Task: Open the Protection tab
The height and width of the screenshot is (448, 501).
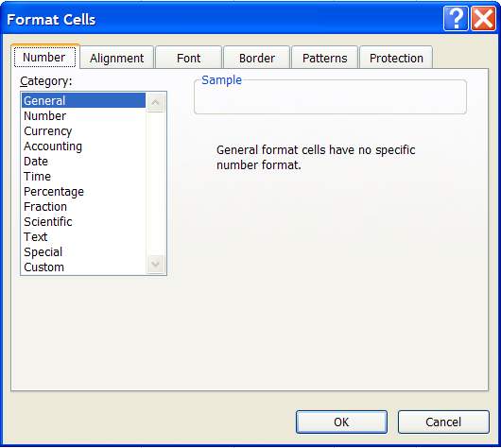Action: [396, 58]
